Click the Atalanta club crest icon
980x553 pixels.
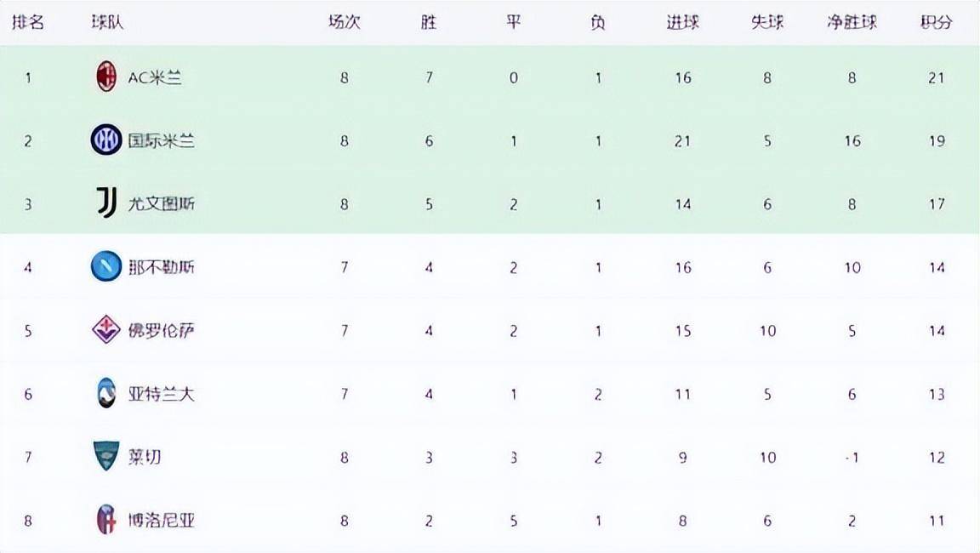106,393
